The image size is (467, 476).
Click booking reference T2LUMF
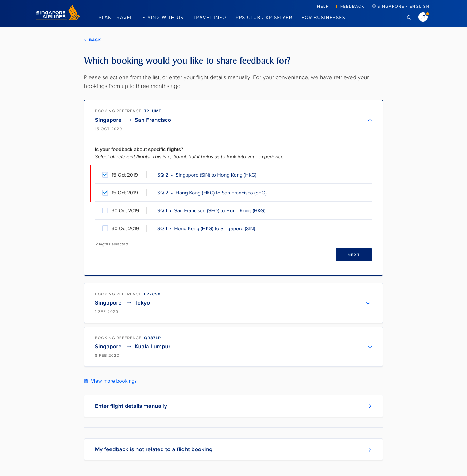pos(153,111)
